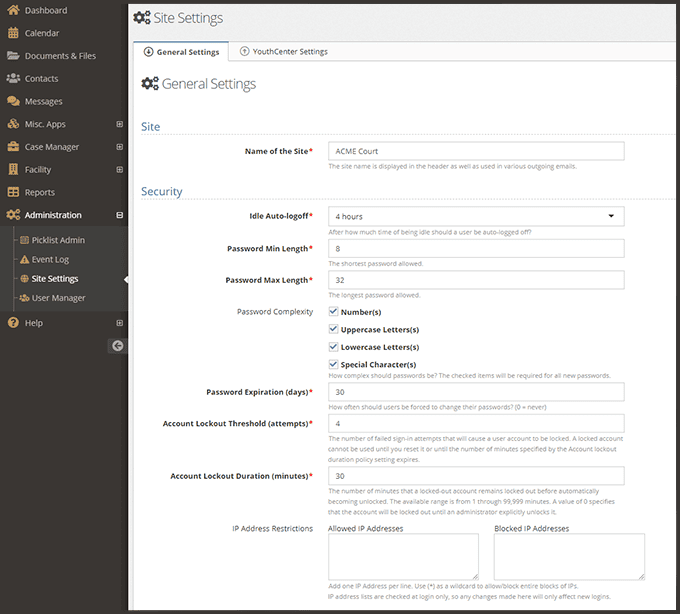Click the Account Lockout Threshold field
680x614 pixels.
click(476, 423)
